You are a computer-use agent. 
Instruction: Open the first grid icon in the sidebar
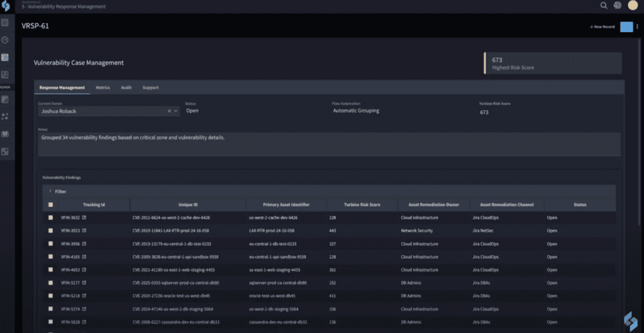[5, 23]
